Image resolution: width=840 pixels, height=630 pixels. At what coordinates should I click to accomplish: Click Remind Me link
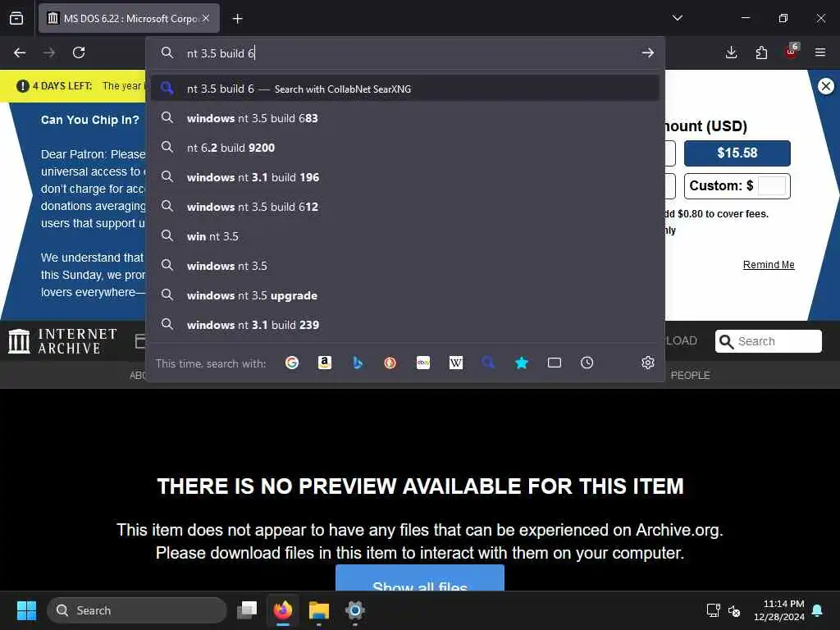[768, 265]
